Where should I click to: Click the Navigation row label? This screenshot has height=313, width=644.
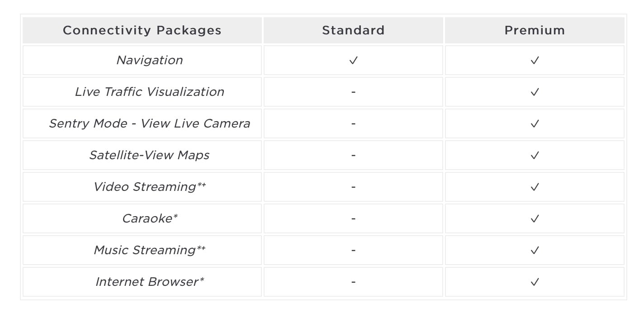pos(150,60)
